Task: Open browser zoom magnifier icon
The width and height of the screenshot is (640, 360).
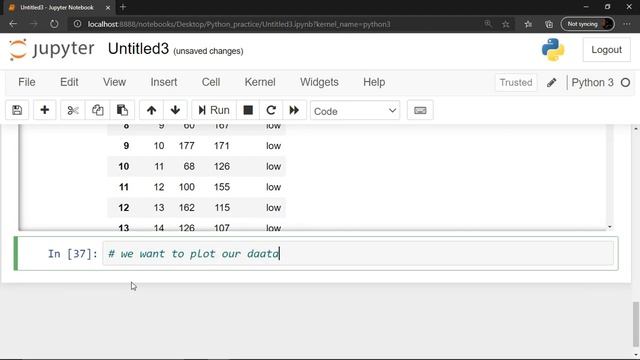Action: (488, 24)
